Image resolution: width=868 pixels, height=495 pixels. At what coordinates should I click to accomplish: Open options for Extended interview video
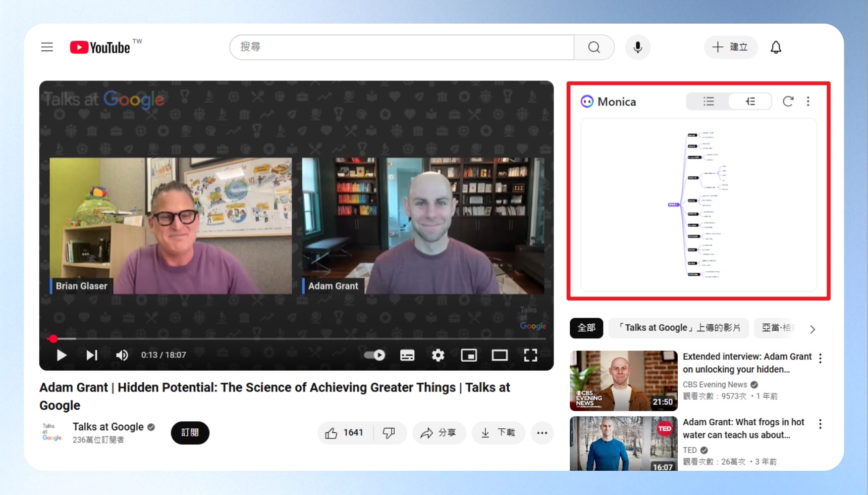click(x=820, y=358)
